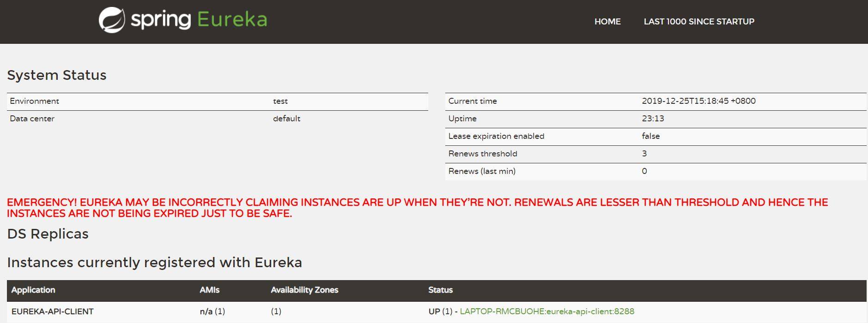Open LAST 1000 SINCE STARTUP page
The width and height of the screenshot is (868, 323).
698,22
